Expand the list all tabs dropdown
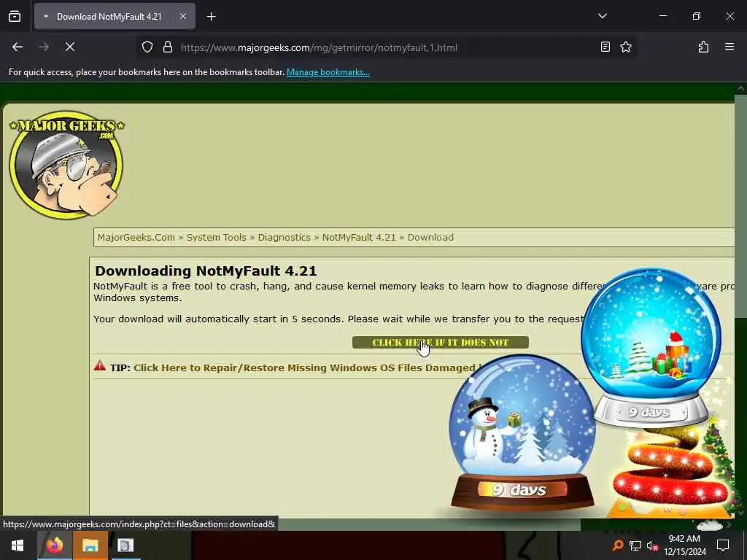This screenshot has height=560, width=747. 602,16
